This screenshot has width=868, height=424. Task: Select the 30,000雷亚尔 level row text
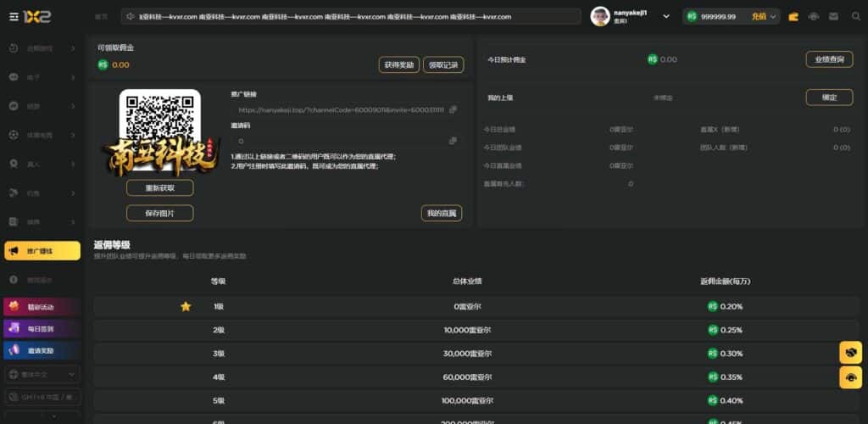(467, 353)
